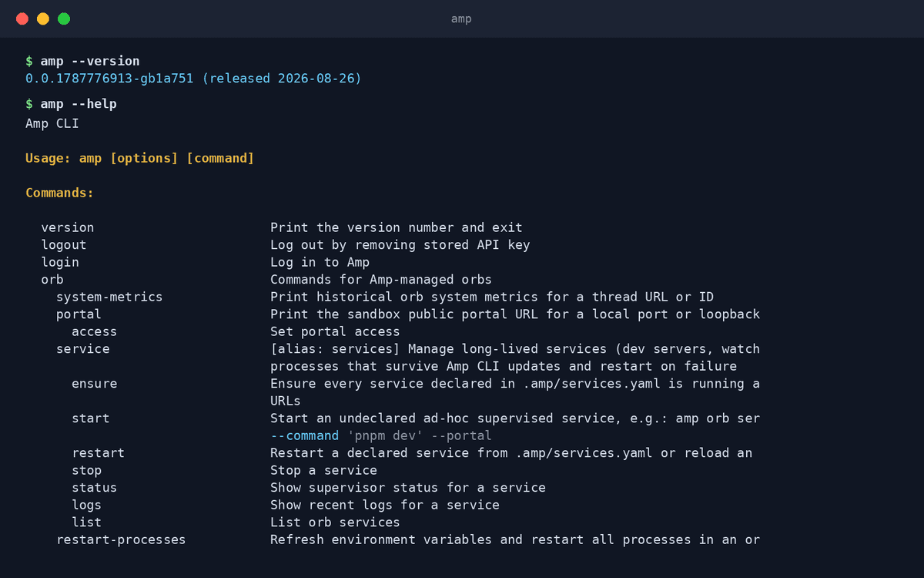This screenshot has width=924, height=578.
Task: Click 'Show supervisor status for a service'
Action: pos(408,488)
